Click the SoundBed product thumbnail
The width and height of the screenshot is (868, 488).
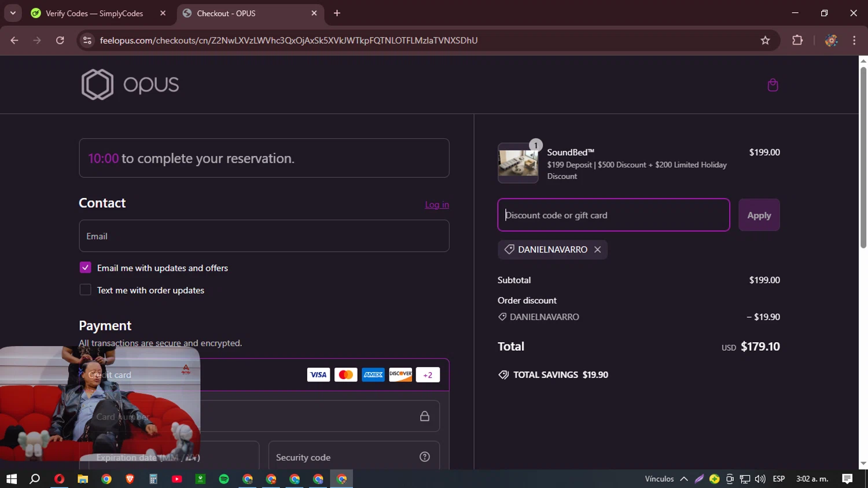coord(518,163)
